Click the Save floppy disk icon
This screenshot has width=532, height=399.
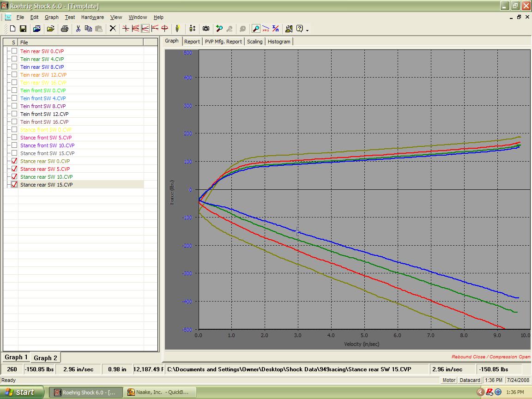[x=23, y=29]
